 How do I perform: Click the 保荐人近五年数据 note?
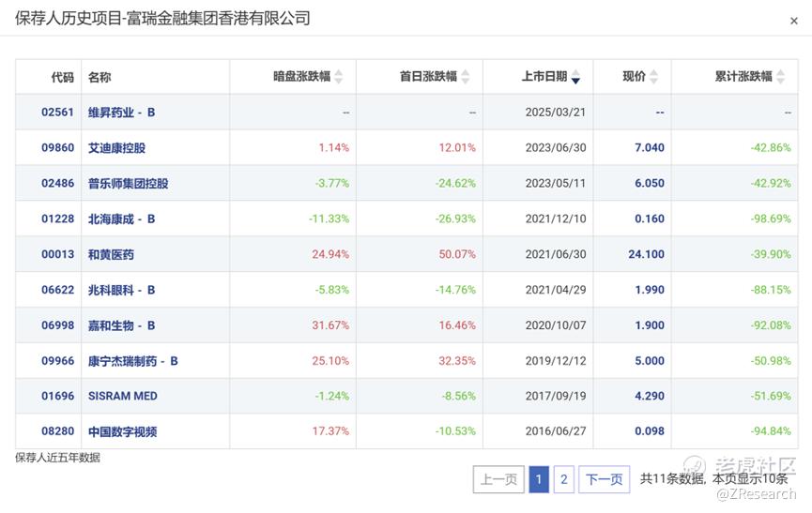(x=57, y=458)
